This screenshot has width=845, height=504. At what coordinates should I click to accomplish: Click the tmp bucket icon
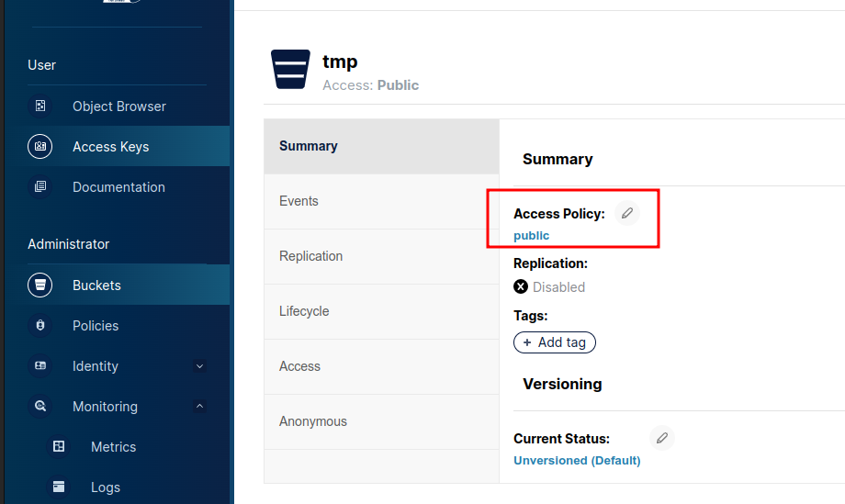click(x=290, y=70)
